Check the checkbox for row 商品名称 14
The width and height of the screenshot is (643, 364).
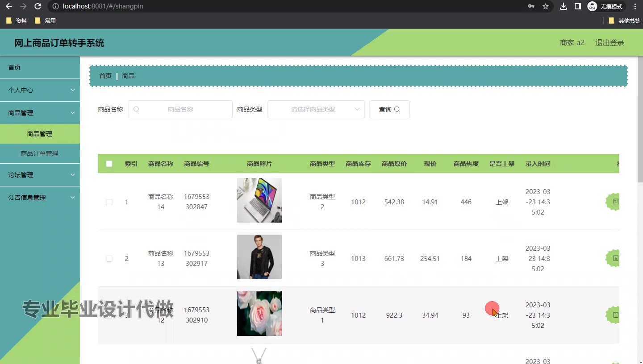109,202
